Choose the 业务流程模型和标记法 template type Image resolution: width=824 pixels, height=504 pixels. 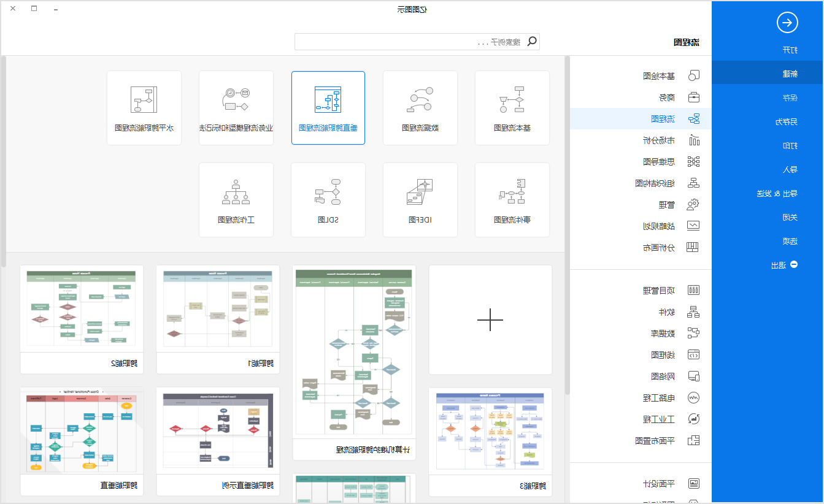point(236,108)
